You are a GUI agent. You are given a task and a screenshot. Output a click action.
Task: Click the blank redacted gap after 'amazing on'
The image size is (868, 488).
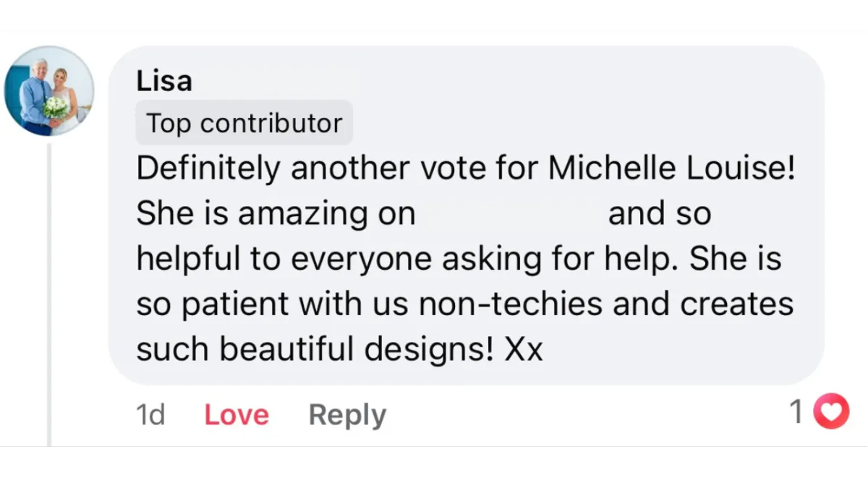point(511,214)
